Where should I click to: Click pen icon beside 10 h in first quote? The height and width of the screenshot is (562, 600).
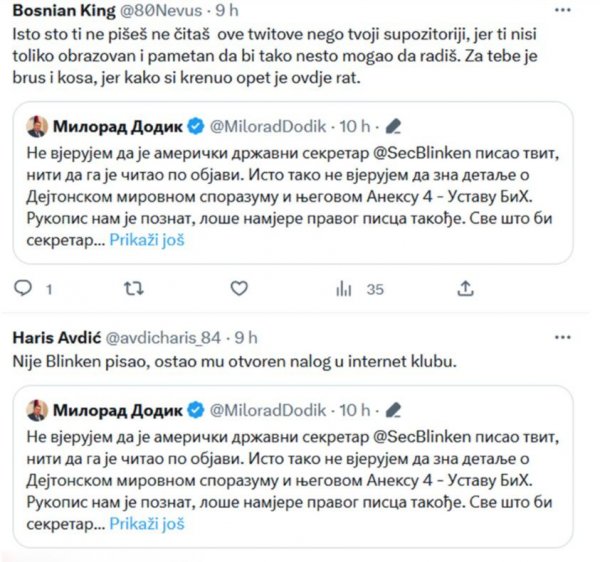click(x=393, y=127)
